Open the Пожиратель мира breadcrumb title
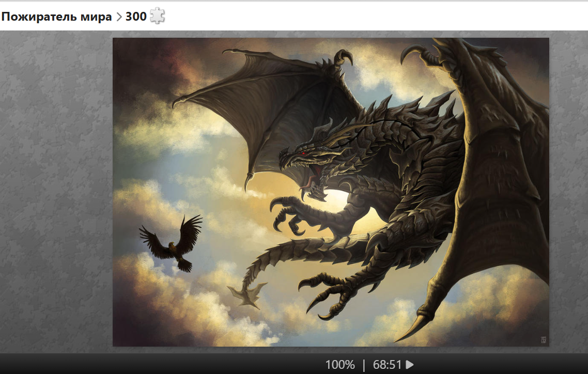 [56, 17]
